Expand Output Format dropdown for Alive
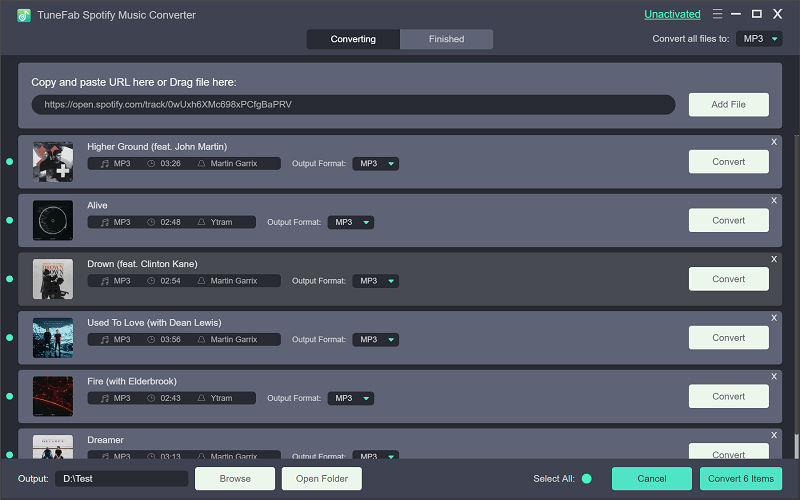 coord(351,222)
